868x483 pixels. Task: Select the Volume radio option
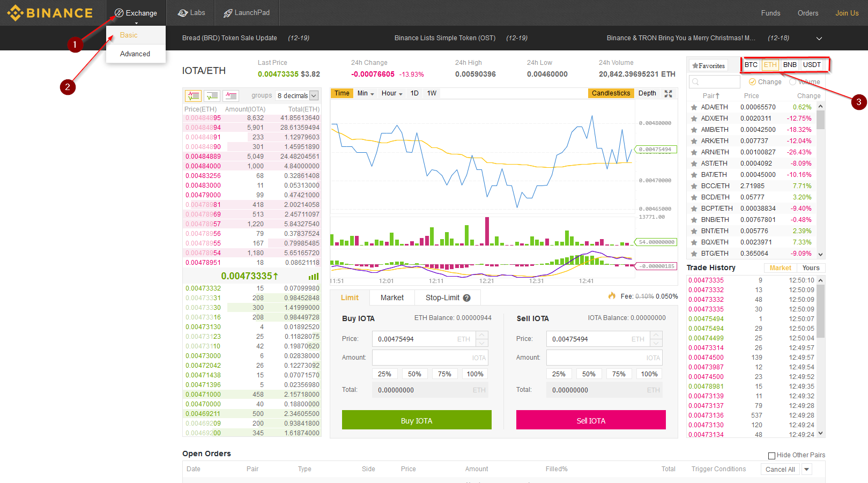point(793,82)
